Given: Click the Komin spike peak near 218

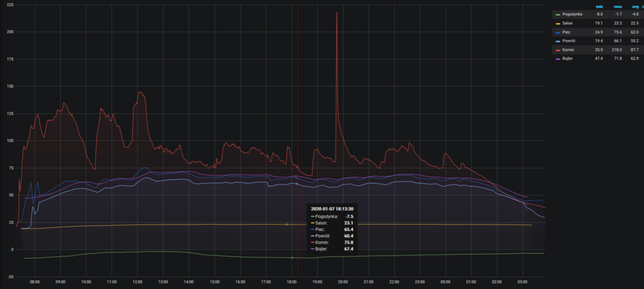Looking at the screenshot, I should pos(337,13).
